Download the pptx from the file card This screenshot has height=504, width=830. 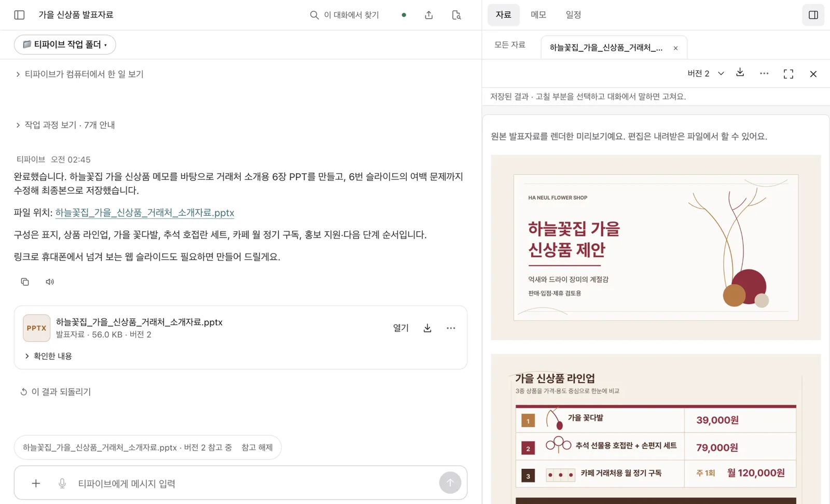(x=427, y=328)
